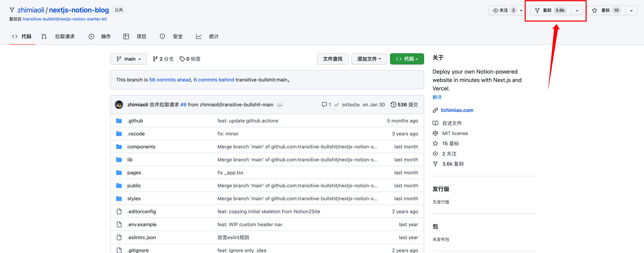This screenshot has width=644, height=253.
Task: Click the .eslintrc.json file icon
Action: (119, 238)
